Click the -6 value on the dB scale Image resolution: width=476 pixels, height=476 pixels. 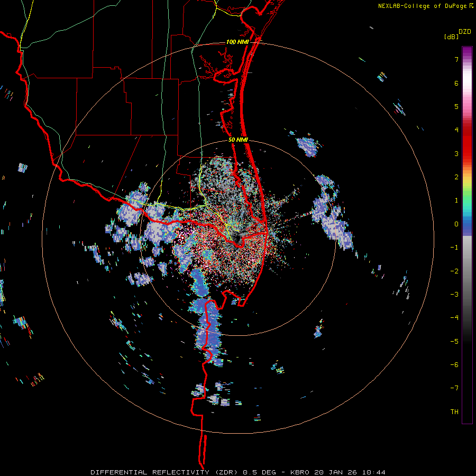point(454,365)
